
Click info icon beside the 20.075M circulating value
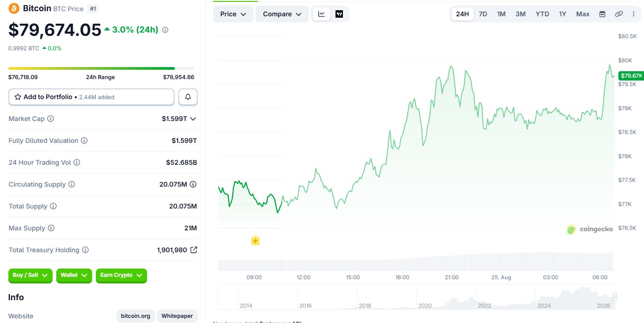[x=193, y=184]
